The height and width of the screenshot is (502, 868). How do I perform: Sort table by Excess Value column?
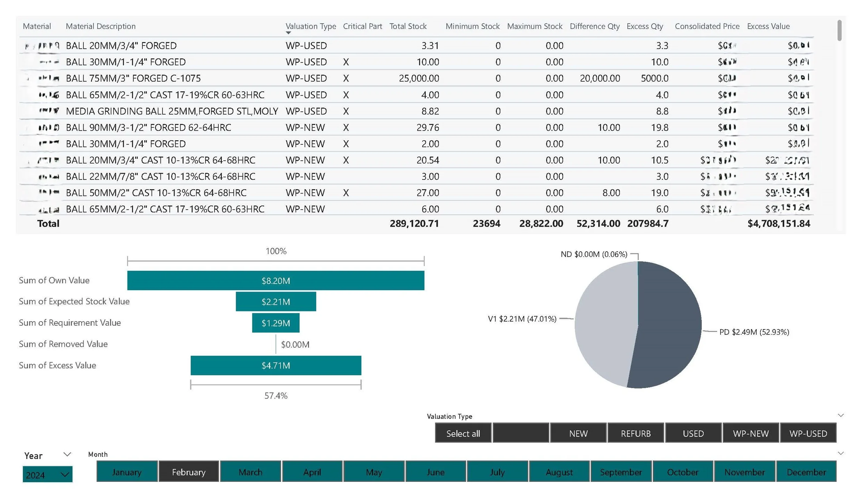pos(768,26)
